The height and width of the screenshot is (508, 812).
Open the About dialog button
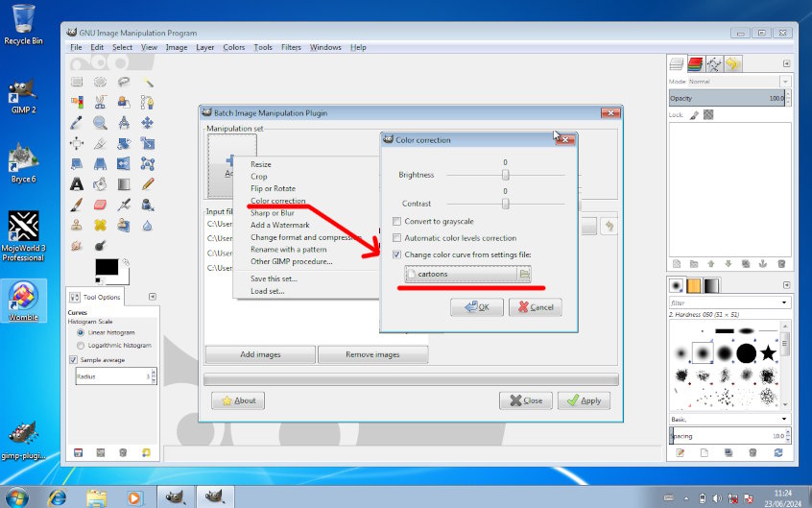coord(238,400)
